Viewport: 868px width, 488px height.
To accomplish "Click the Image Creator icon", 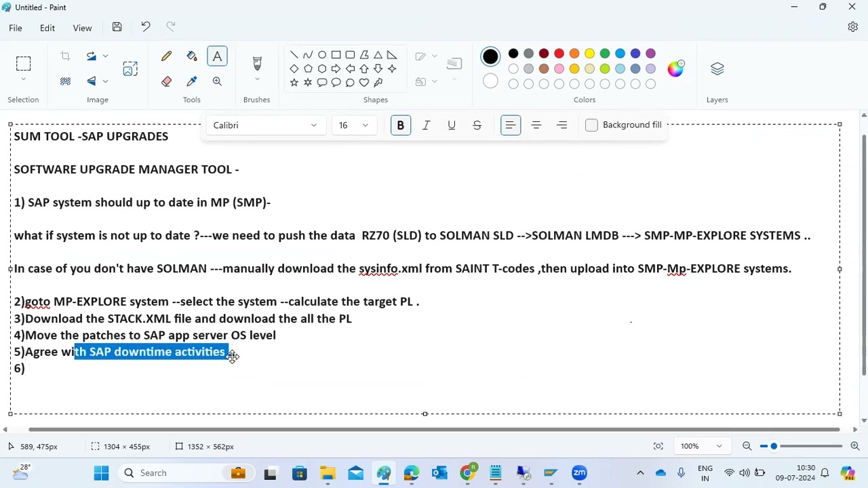I will tap(130, 68).
